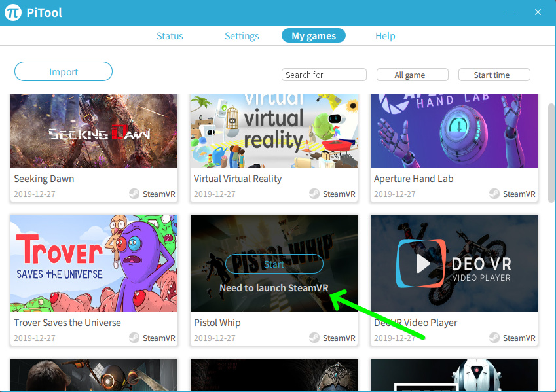Screen dimensions: 556x392
Task: Click the Steam icon on Virtual Virtual Reality card
Action: (314, 194)
